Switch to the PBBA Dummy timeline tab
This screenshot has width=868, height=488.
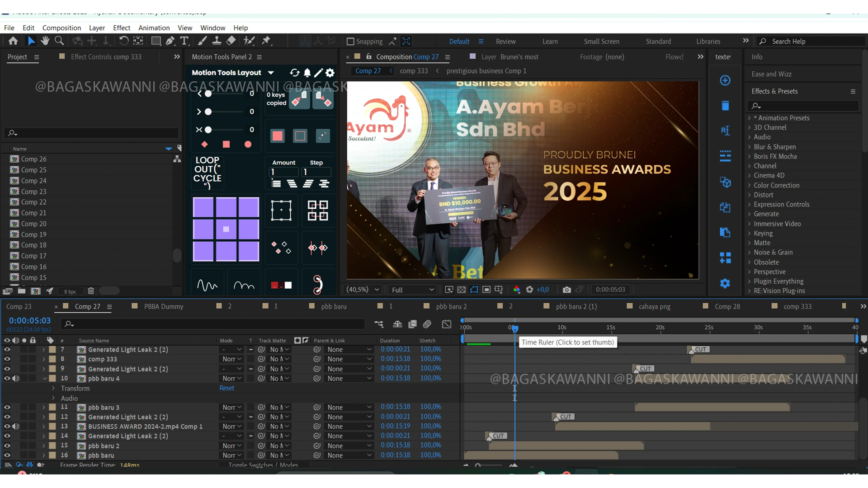tap(164, 306)
